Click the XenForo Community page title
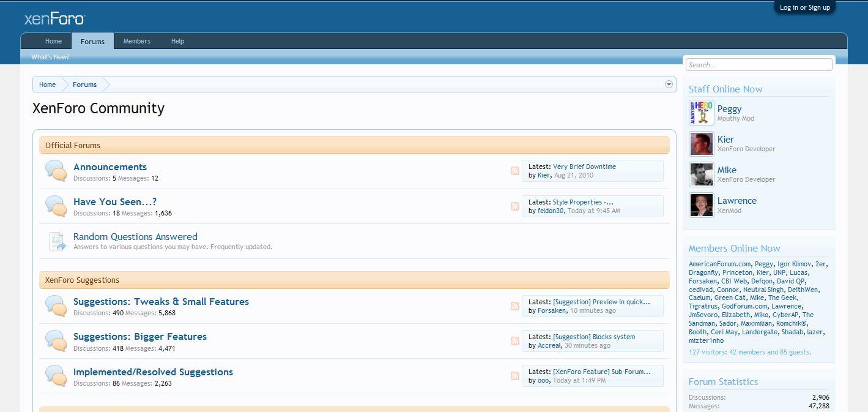The image size is (868, 412). point(98,108)
